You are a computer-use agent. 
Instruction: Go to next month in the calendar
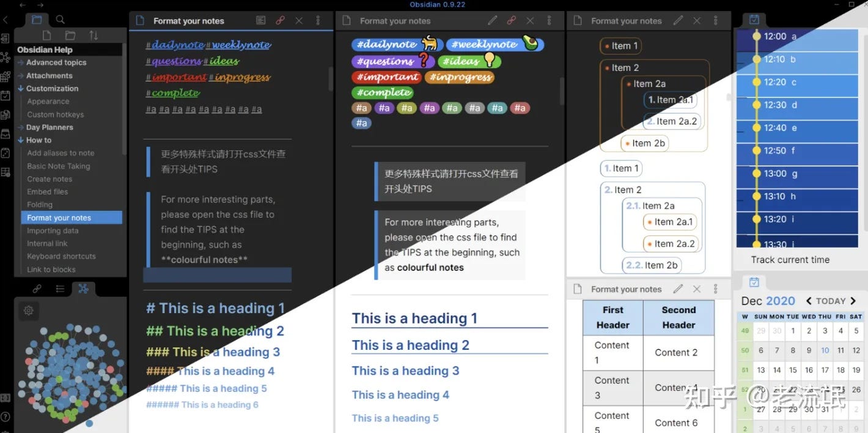point(853,301)
